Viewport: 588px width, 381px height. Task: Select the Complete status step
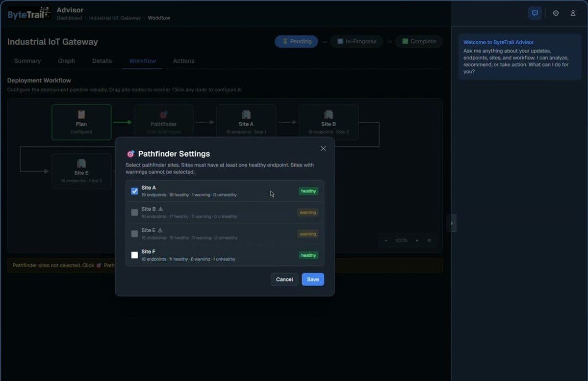418,41
